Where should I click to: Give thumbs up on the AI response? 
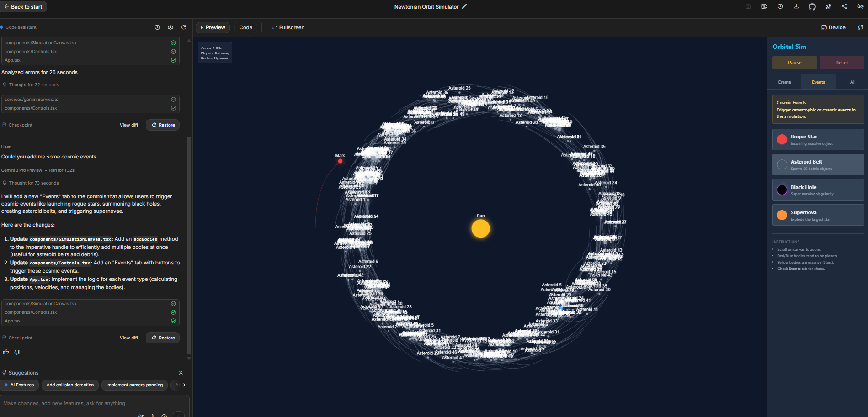pos(5,352)
